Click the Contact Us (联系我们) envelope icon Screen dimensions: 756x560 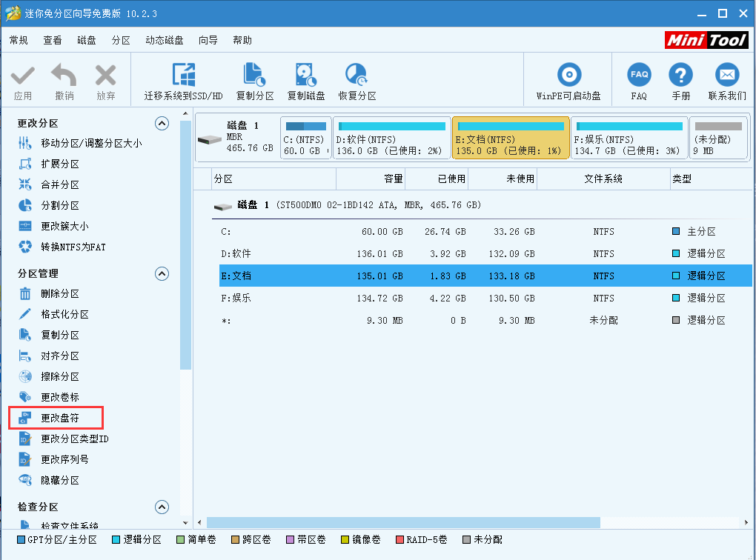[727, 75]
